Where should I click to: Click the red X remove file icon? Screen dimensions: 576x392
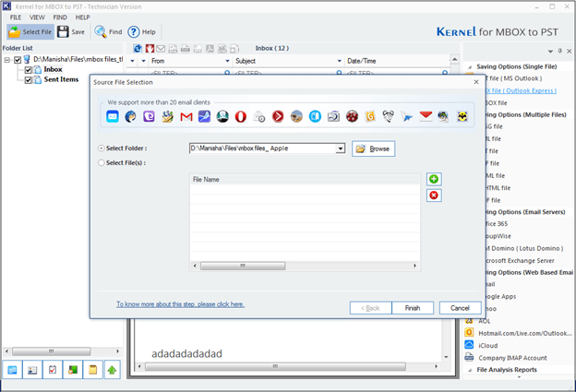point(434,196)
